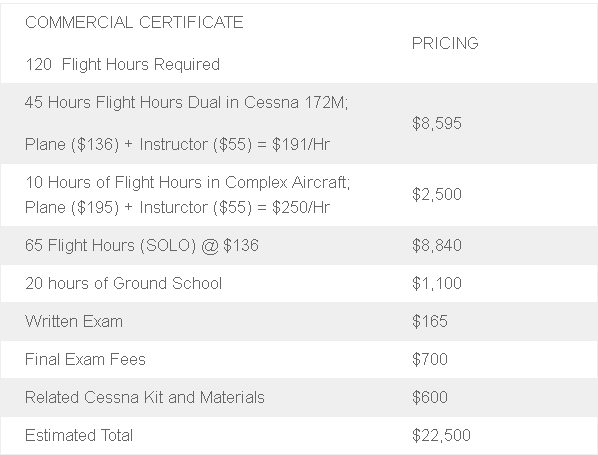This screenshot has width=598, height=455.
Task: Select the $2,500 price cell
Action: (437, 194)
